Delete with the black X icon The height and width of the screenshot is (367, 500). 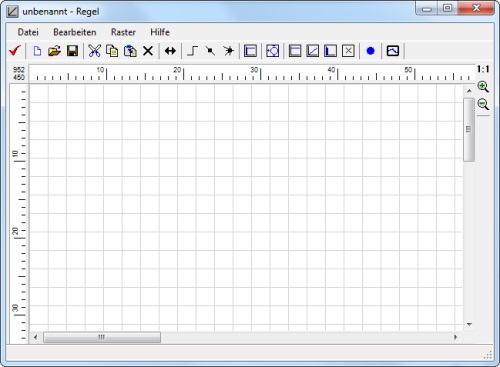coord(148,51)
